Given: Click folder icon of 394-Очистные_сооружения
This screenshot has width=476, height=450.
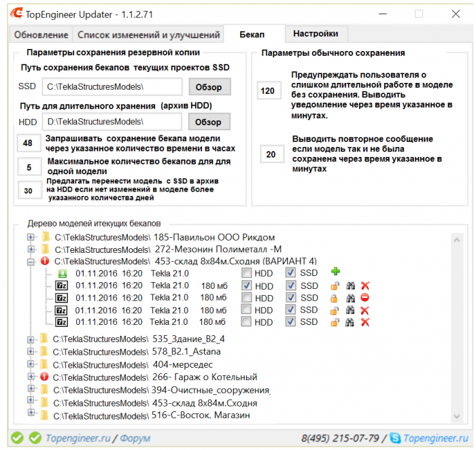Looking at the screenshot, I should 44,390.
